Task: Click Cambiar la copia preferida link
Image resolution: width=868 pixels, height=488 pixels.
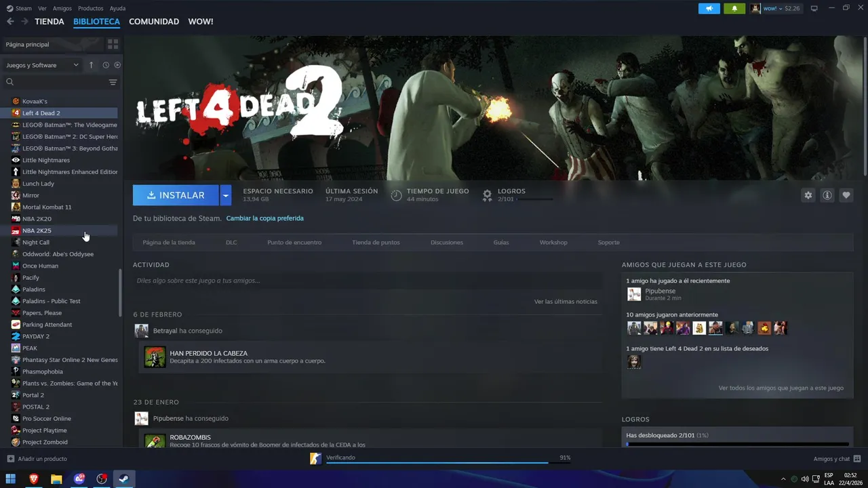Action: coord(264,218)
